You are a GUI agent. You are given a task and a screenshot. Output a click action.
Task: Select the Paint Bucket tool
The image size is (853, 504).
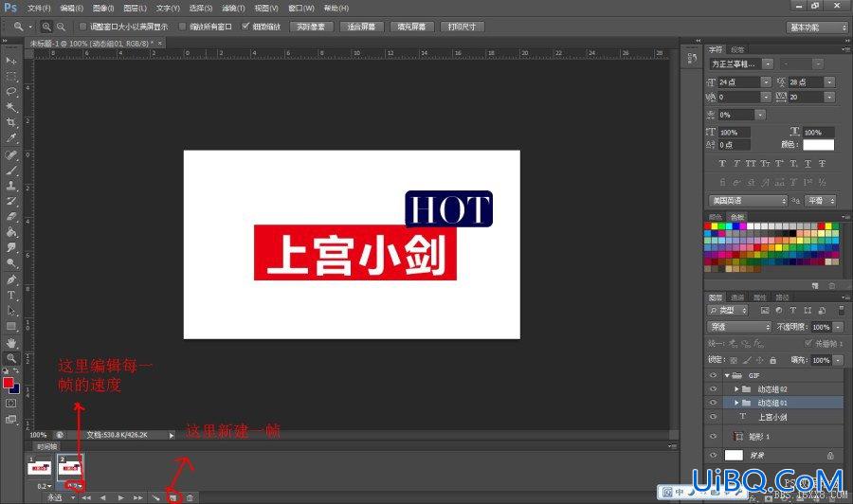pyautogui.click(x=10, y=232)
